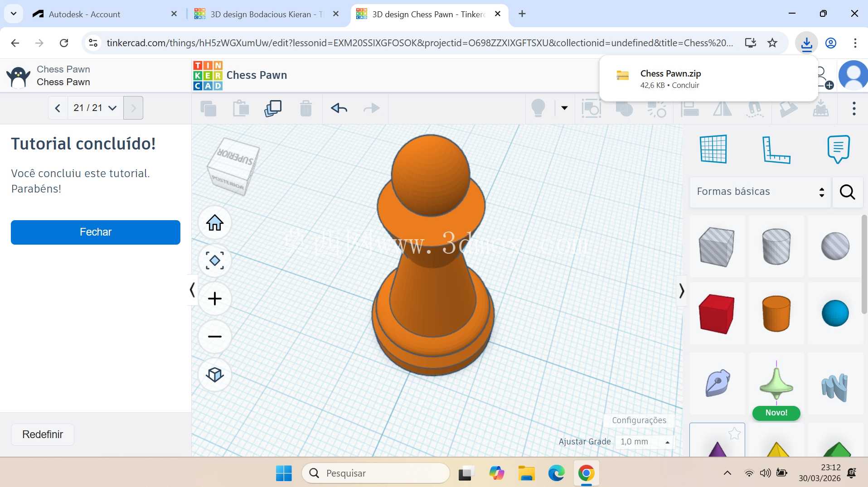Click the Copy tool in toolbar
This screenshot has height=487, width=868.
(208, 109)
